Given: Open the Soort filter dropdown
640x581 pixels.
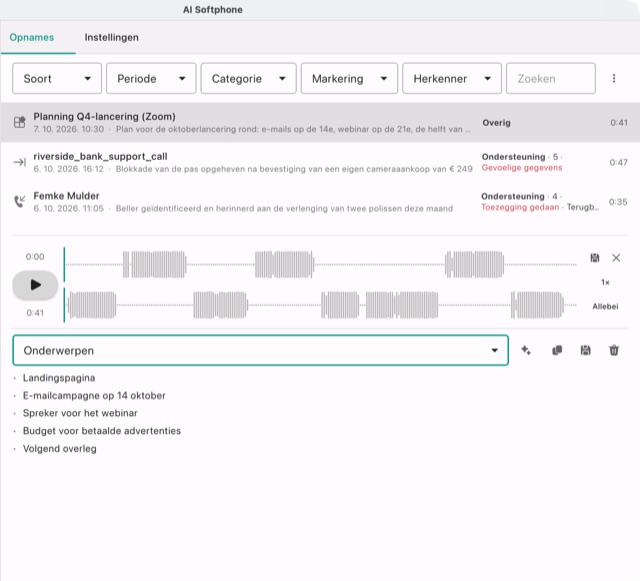Looking at the screenshot, I should click(x=57, y=78).
